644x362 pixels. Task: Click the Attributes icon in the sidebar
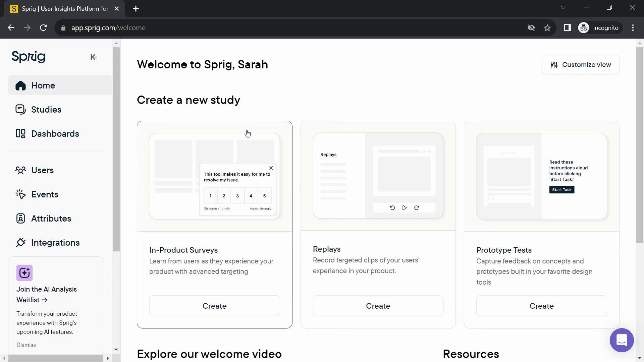(x=20, y=219)
